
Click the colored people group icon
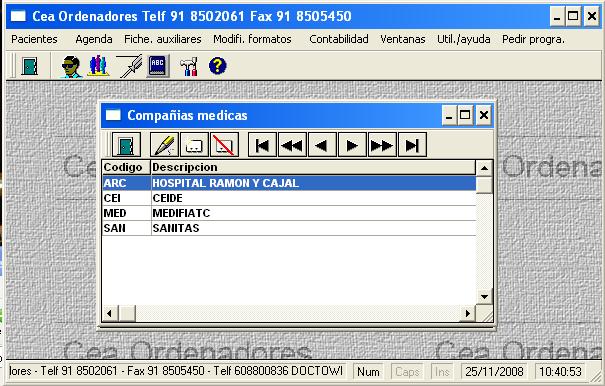click(x=98, y=66)
